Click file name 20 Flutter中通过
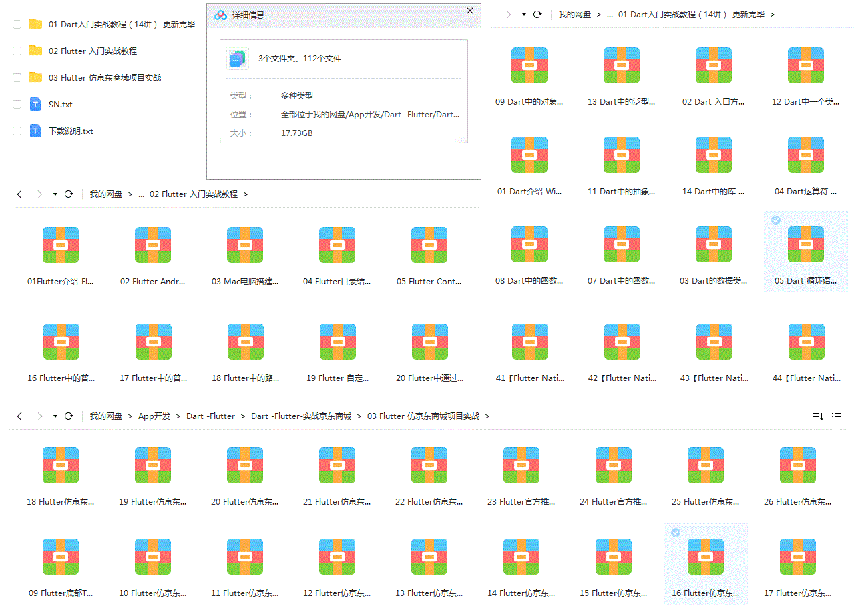This screenshot has height=614, width=868. [429, 378]
